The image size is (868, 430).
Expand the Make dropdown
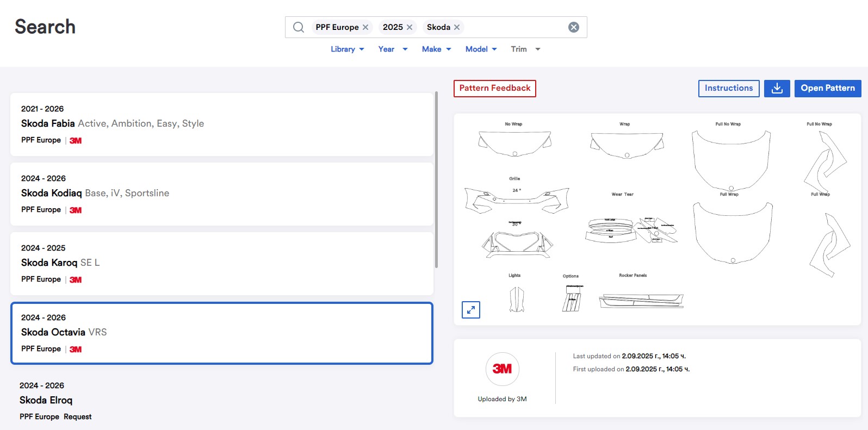pyautogui.click(x=436, y=49)
